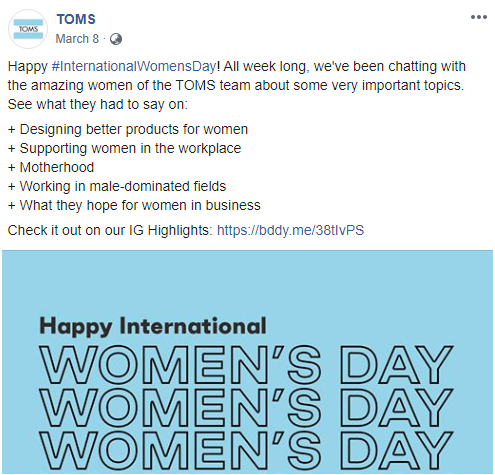Viewport: 495px width, 475px height.
Task: Open the bddy.me/38tIvPS link
Action: point(290,230)
